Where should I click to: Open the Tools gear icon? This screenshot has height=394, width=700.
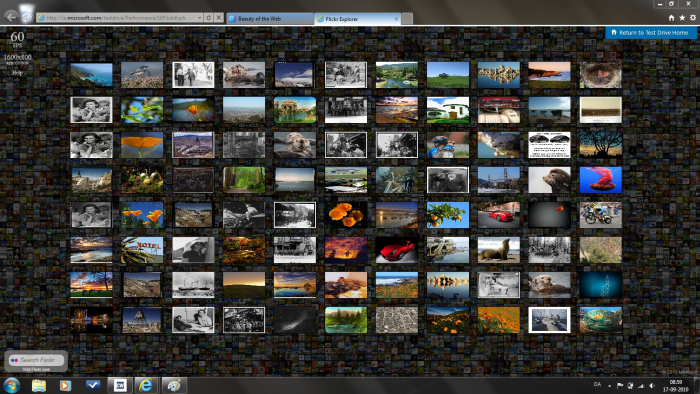pyautogui.click(x=693, y=18)
